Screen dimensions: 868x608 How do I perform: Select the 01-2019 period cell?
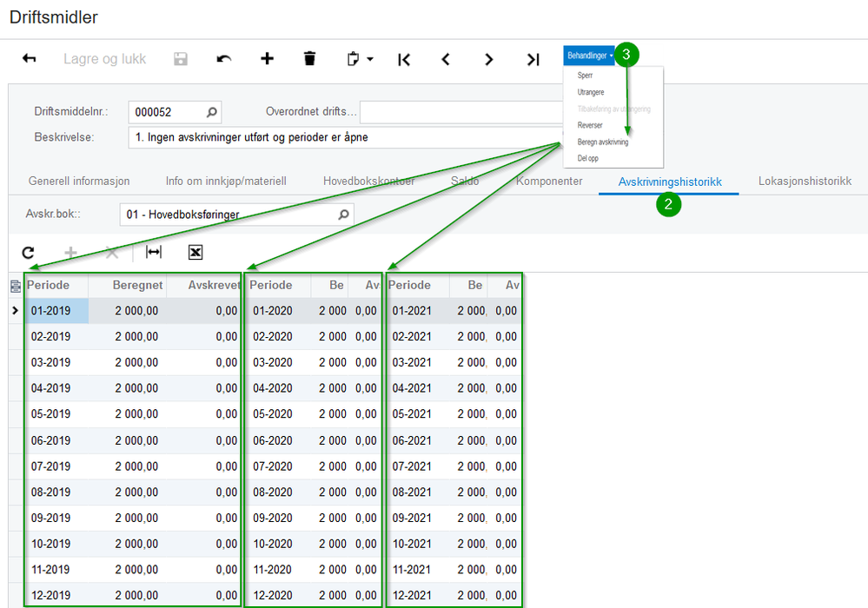click(x=56, y=311)
